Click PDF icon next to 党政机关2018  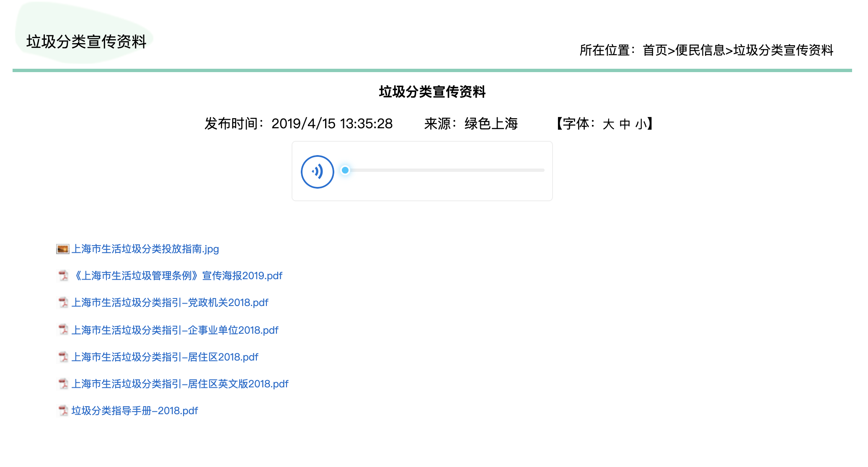click(x=63, y=303)
